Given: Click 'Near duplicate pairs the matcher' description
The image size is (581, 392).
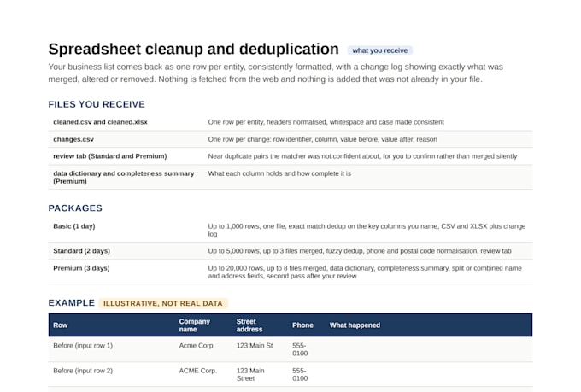Looking at the screenshot, I should [362, 156].
